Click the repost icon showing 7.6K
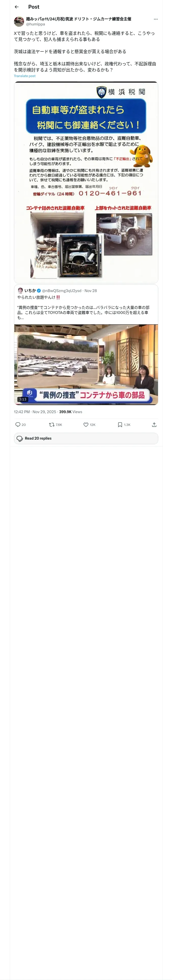The image size is (172, 980). click(x=52, y=425)
